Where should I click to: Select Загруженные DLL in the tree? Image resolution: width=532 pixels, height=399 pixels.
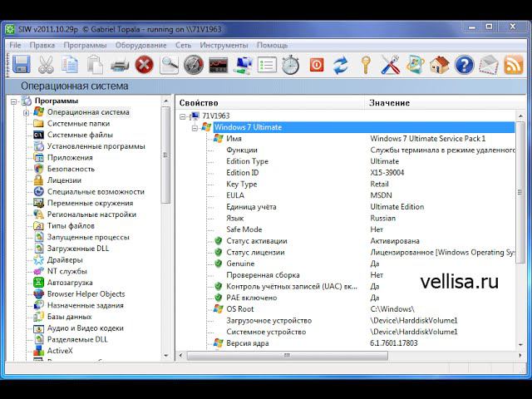tap(78, 249)
